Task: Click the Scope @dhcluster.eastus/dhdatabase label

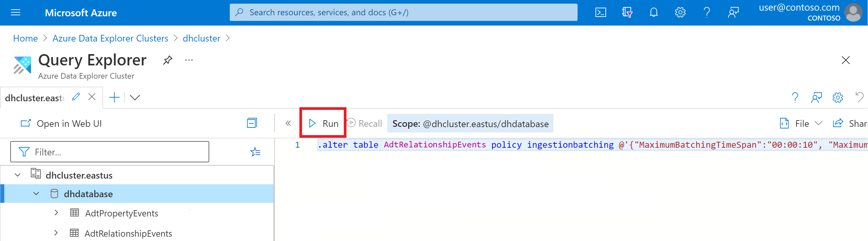Action: [x=470, y=123]
